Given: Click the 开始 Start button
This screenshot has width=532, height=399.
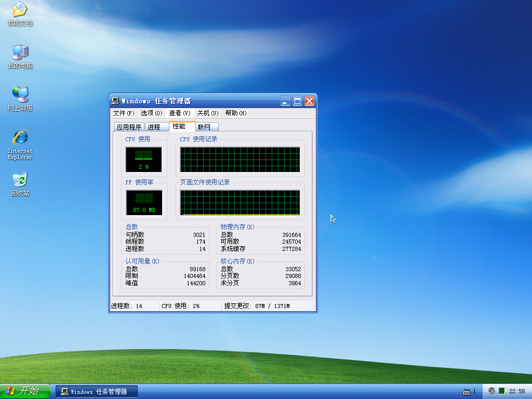Looking at the screenshot, I should click(25, 391).
